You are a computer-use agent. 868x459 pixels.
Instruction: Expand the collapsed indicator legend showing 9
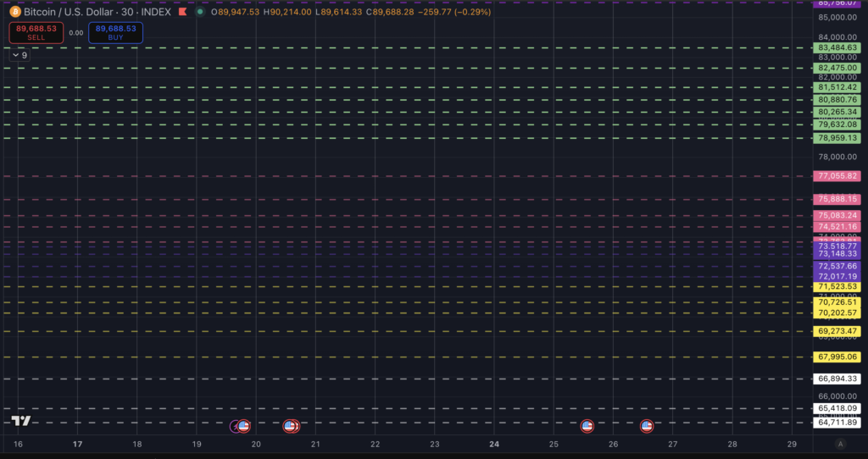[x=19, y=55]
